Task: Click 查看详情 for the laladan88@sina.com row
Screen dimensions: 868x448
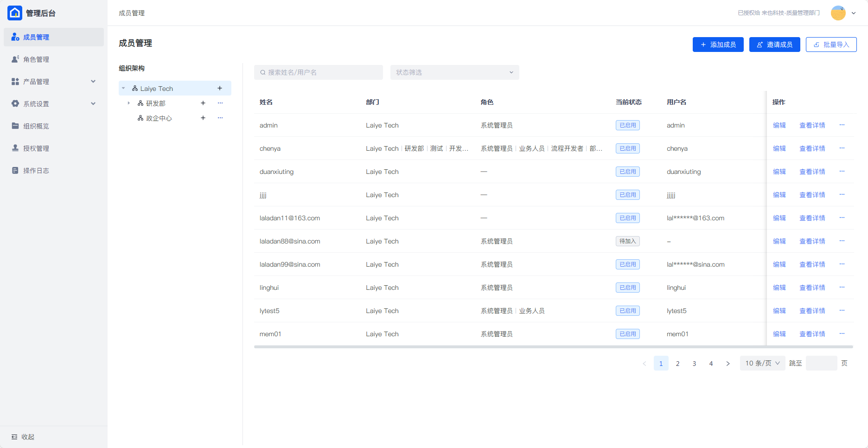Action: pos(812,241)
